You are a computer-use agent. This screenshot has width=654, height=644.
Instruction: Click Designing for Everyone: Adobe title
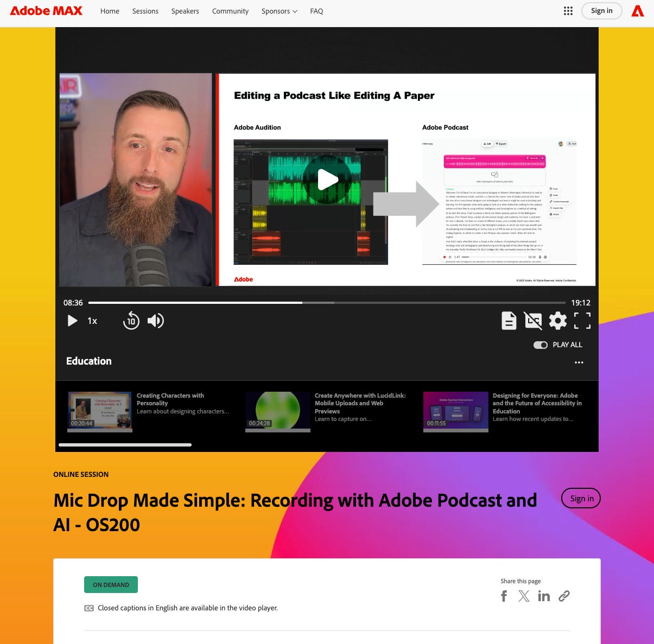[x=537, y=403]
